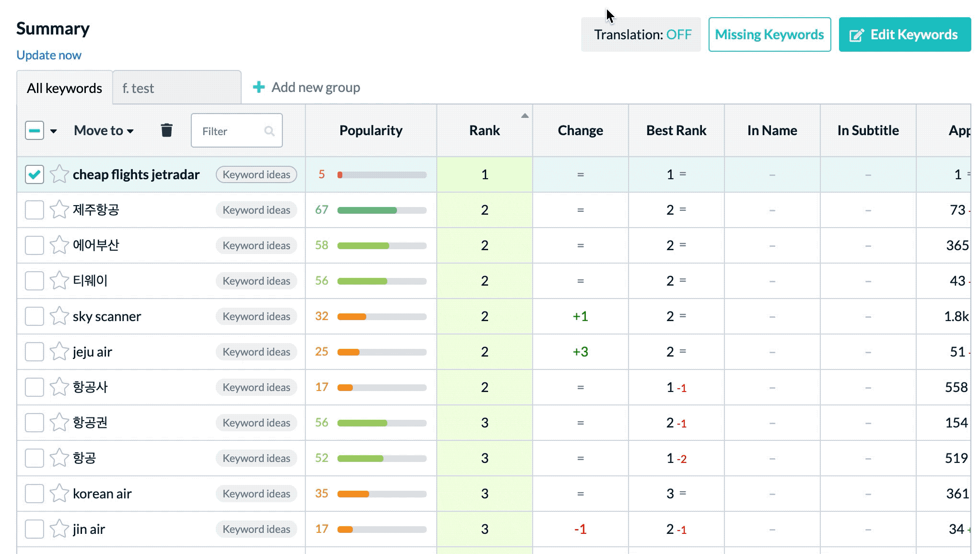
Task: Check the 에어부산 row checkbox
Action: [35, 245]
